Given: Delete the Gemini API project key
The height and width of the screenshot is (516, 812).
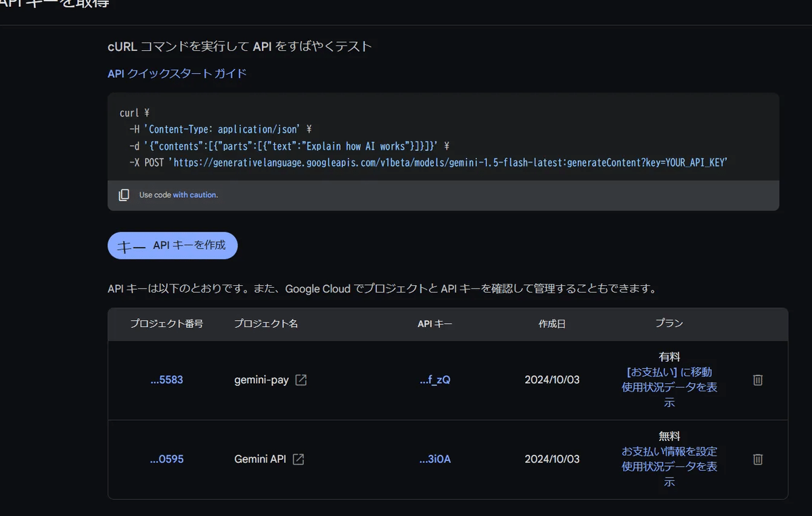Looking at the screenshot, I should 757,459.
